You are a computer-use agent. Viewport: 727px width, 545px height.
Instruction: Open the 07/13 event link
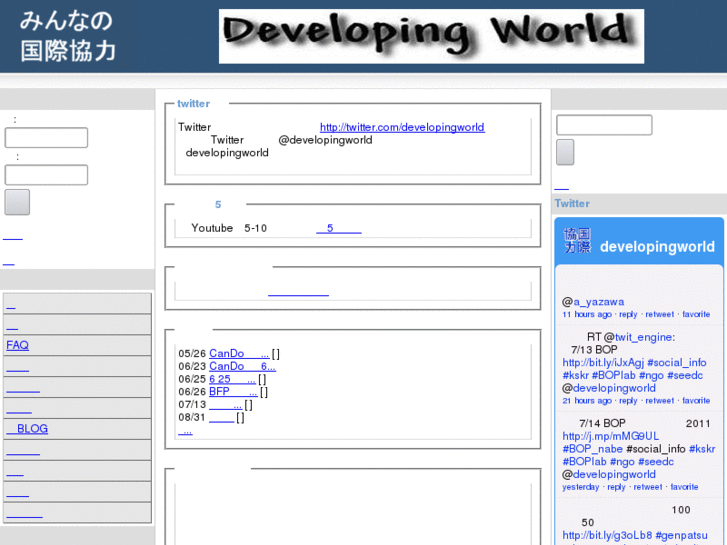tap(225, 405)
